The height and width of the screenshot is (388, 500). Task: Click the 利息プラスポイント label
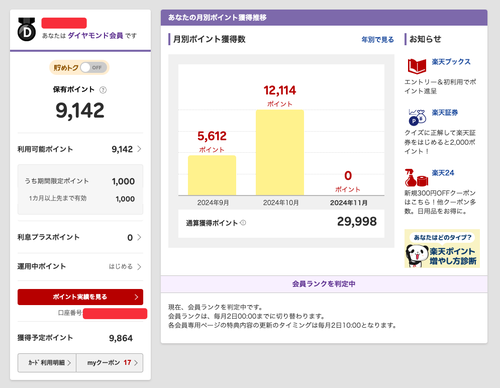[x=48, y=237]
